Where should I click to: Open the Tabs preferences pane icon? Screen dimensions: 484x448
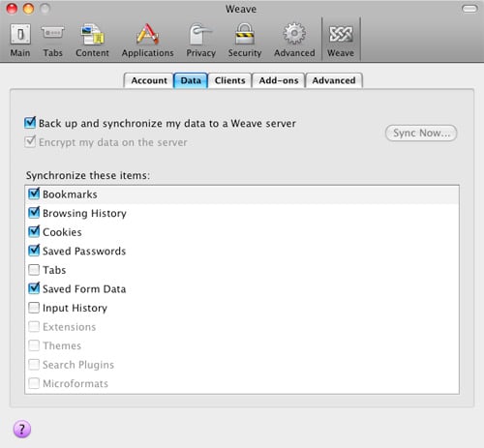tap(52, 41)
